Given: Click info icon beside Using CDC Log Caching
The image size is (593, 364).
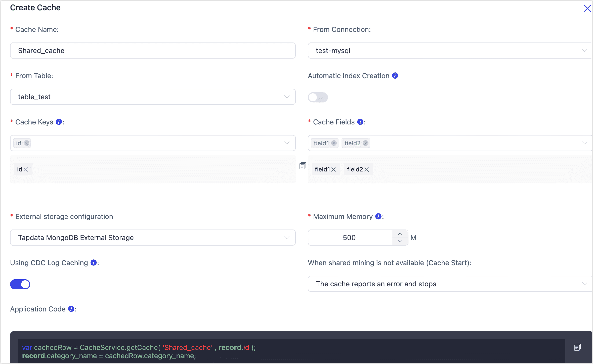Looking at the screenshot, I should click(94, 263).
